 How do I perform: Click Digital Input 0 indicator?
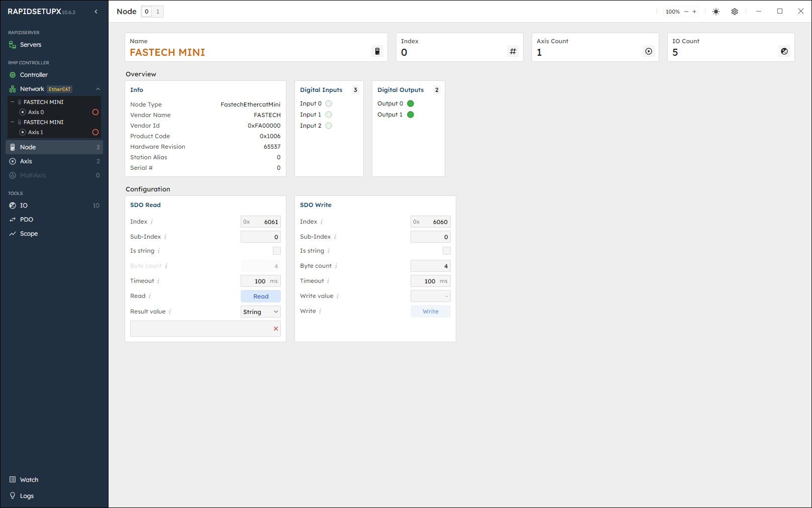pos(329,104)
